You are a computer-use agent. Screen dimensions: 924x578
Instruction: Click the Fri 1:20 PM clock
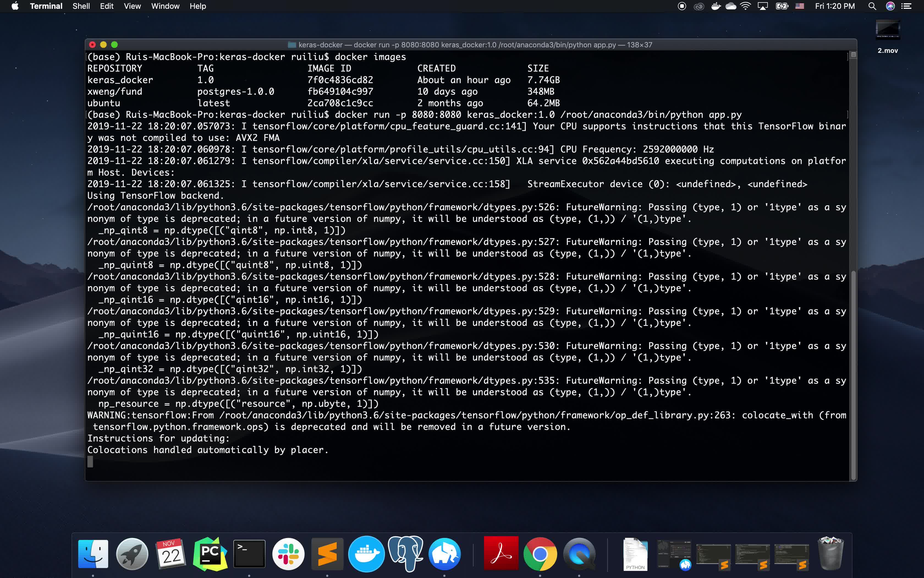[x=835, y=6]
